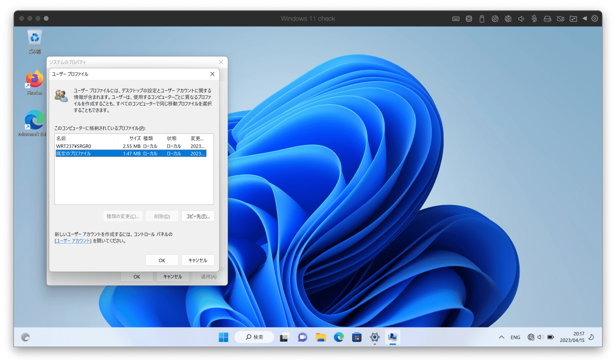Close the ユーザー プロファイル dialog
Screen dimensions: 616x364
pos(213,74)
